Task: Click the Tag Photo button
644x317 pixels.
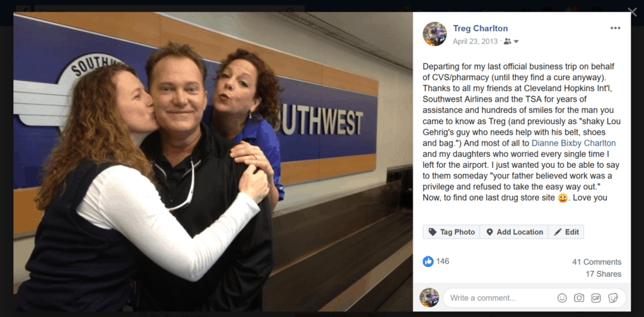Action: coord(451,232)
